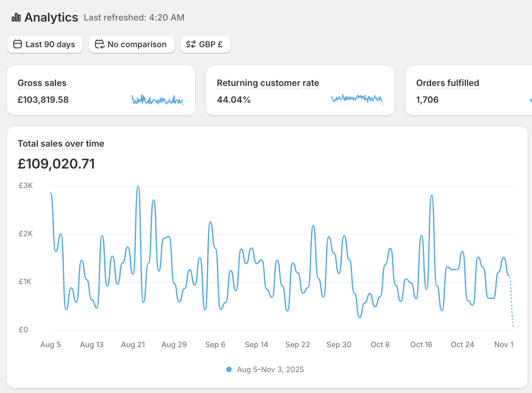
Task: Click the 44.04% returning customer value
Action: [x=234, y=100]
